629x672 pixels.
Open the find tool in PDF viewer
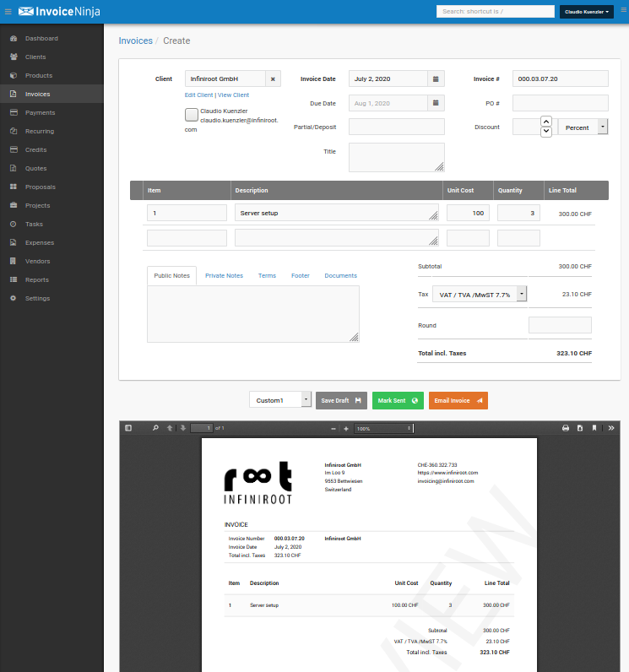coord(155,428)
